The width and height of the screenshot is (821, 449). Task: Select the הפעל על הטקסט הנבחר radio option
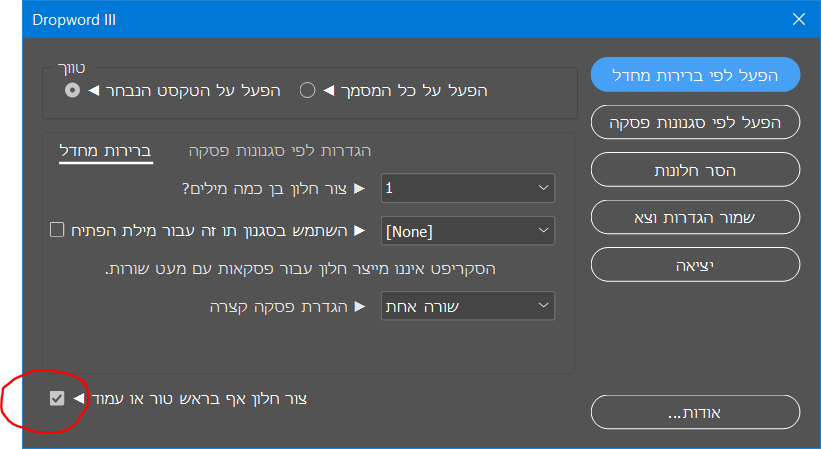coord(72,91)
